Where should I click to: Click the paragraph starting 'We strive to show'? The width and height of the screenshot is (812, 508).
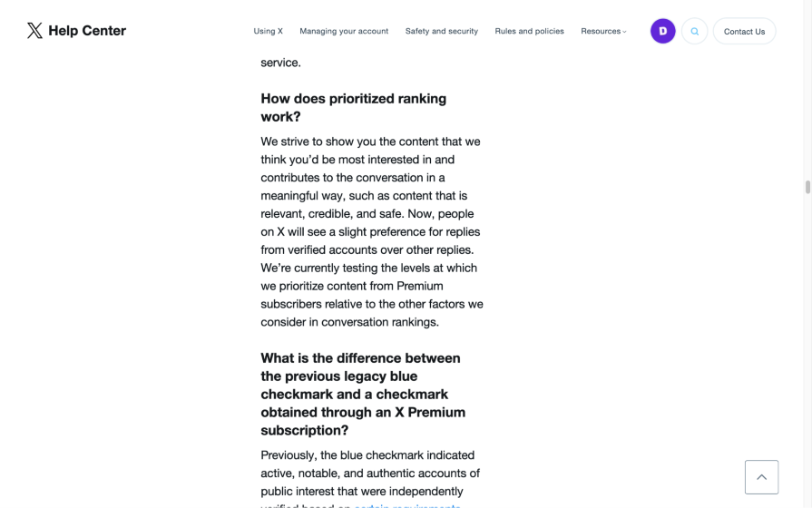coord(371,231)
